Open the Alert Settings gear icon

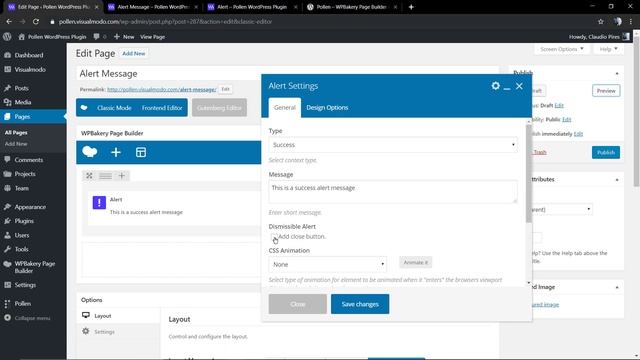tap(495, 86)
